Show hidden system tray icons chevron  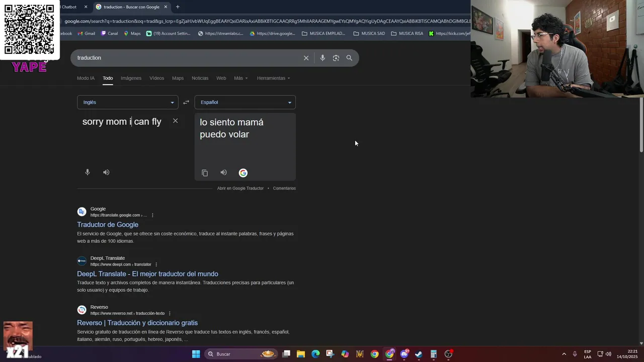[x=564, y=354]
